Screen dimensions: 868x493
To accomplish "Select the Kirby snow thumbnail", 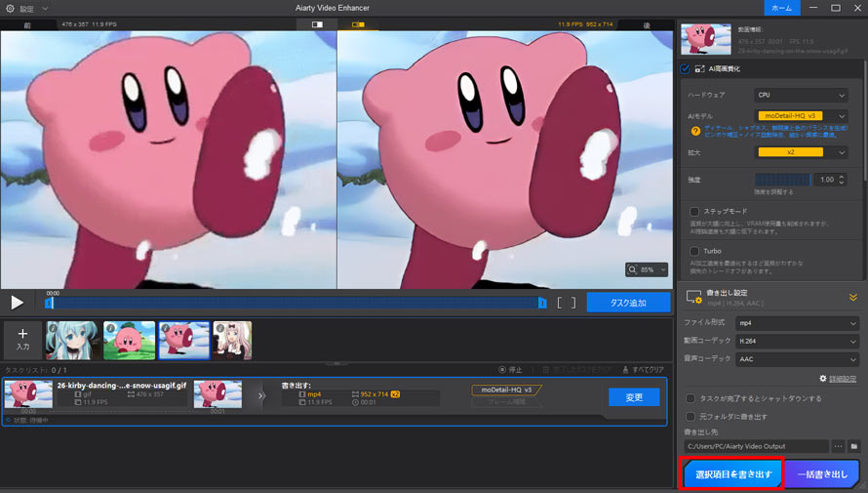I will point(184,340).
